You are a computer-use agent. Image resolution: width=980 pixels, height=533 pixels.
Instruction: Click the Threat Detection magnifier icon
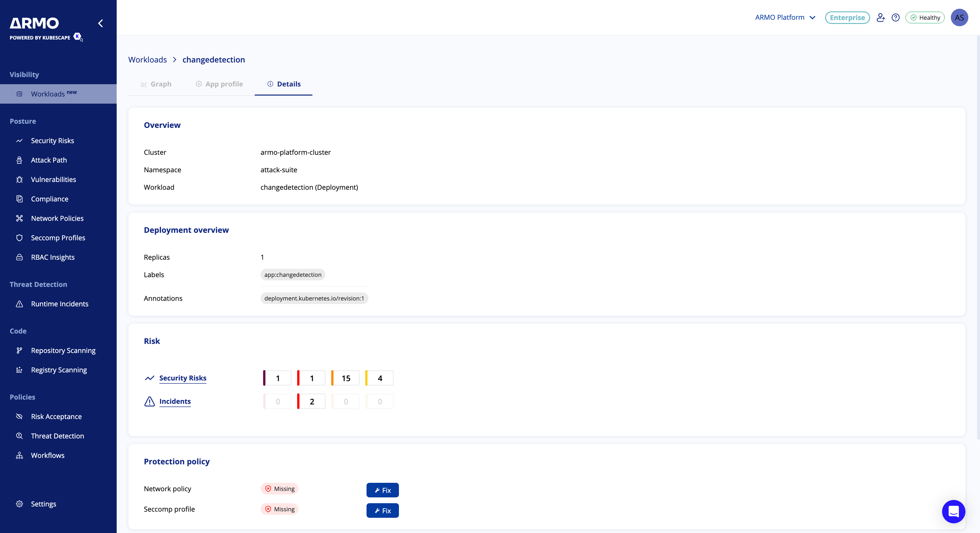[x=19, y=436]
